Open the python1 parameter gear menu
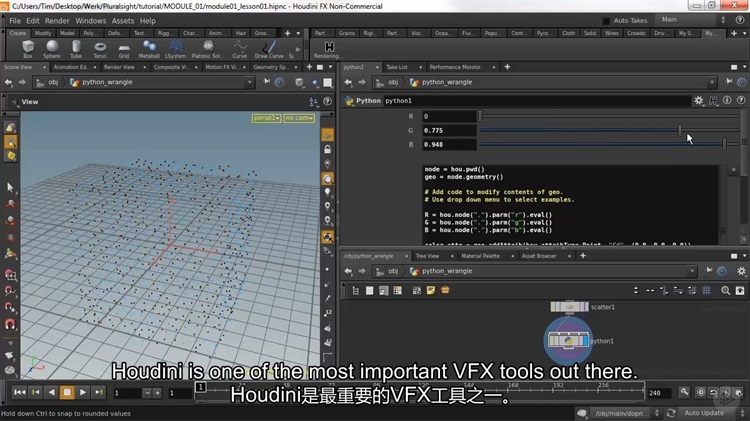Screen dimensions: 750x421 (x=699, y=100)
